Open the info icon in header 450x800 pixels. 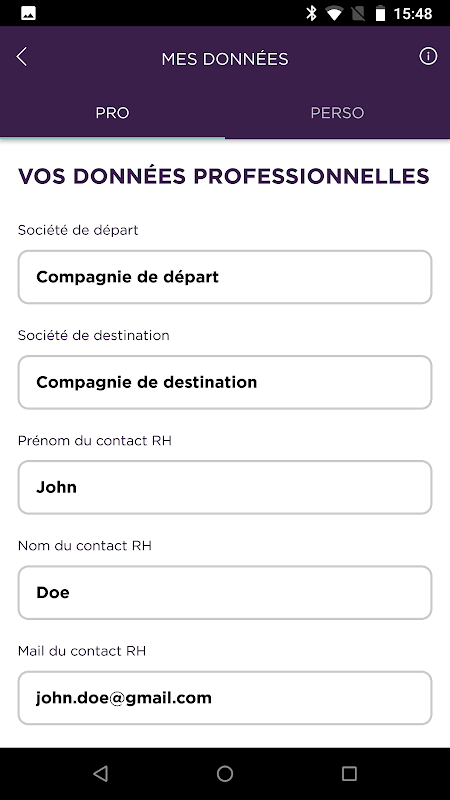click(428, 56)
